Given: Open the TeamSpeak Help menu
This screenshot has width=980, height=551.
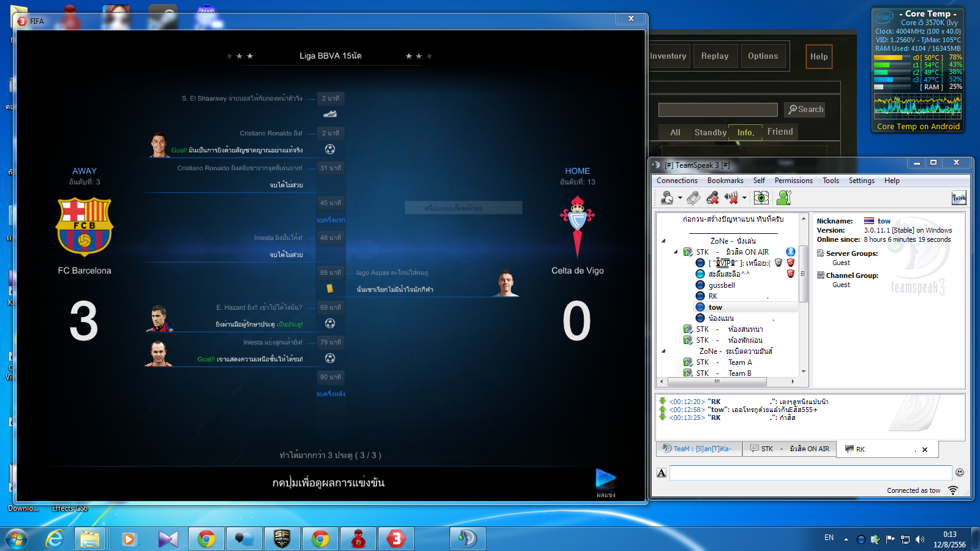Looking at the screenshot, I should (x=892, y=181).
